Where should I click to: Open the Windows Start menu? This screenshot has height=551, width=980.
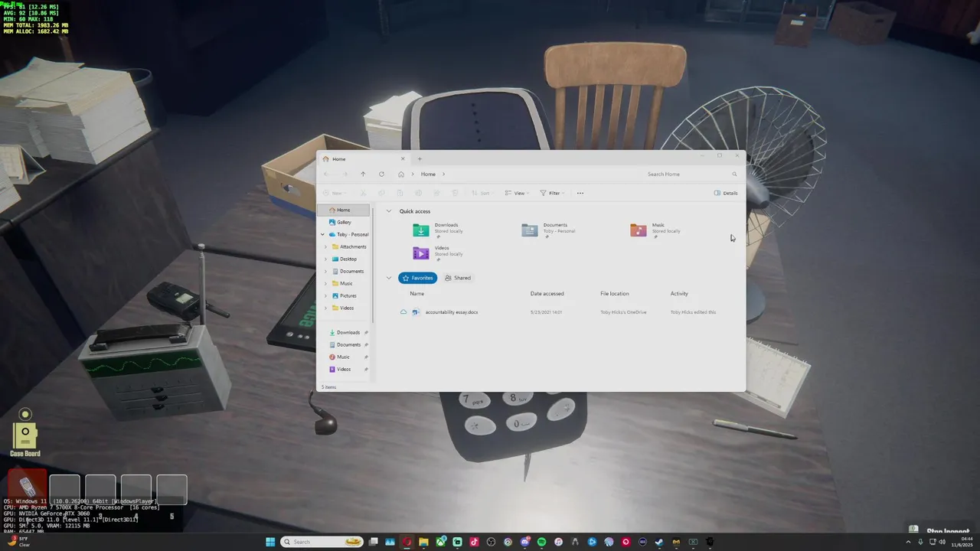pos(270,542)
